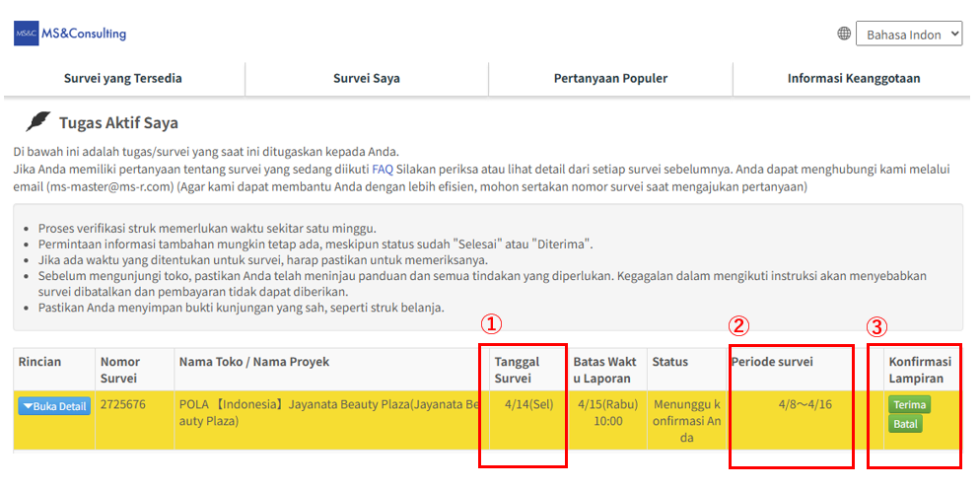Click the 4/14(Sel) survey date cell
Screen dimensions: 980x489
[528, 404]
